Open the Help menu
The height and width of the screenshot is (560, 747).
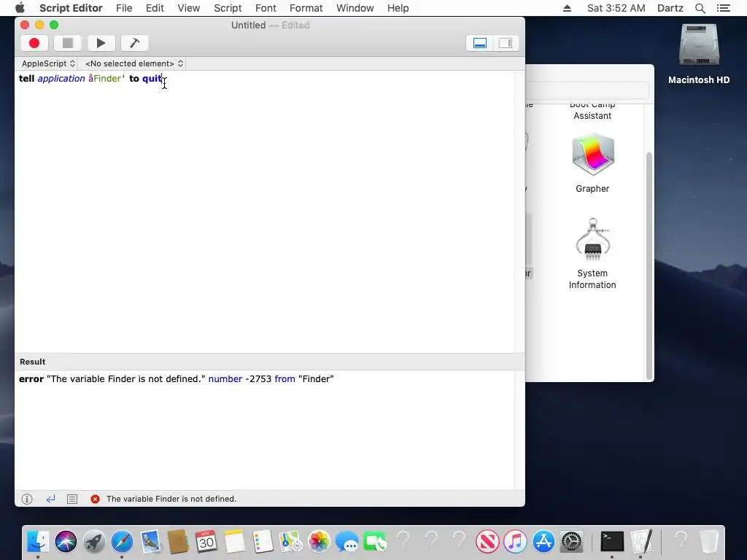point(398,8)
